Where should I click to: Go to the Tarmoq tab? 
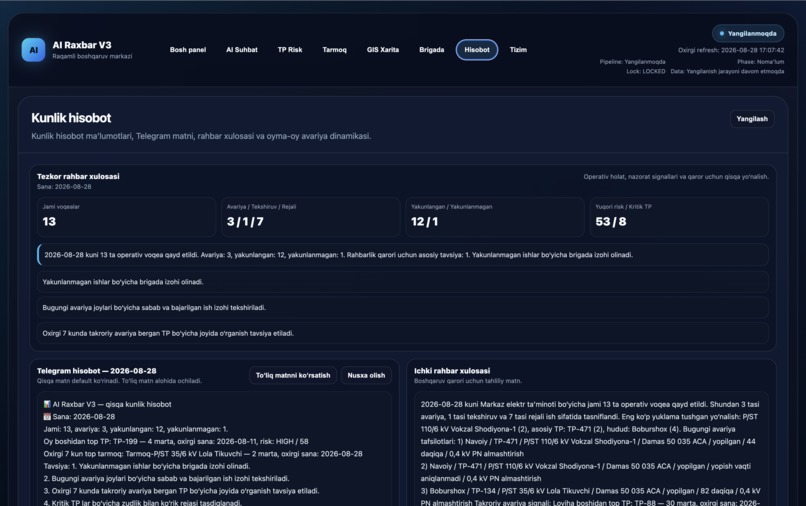click(335, 50)
